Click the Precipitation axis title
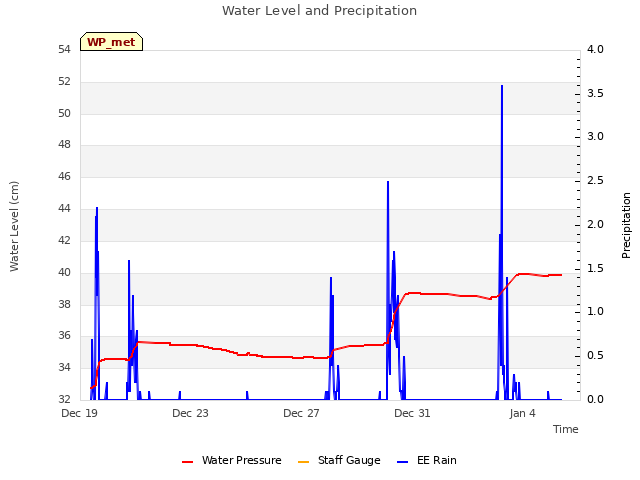Screen dimensions: 640x480 click(626, 226)
